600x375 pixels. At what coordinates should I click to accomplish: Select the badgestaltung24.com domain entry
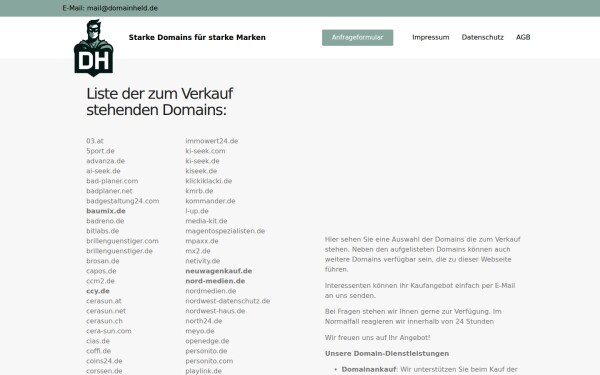point(122,201)
